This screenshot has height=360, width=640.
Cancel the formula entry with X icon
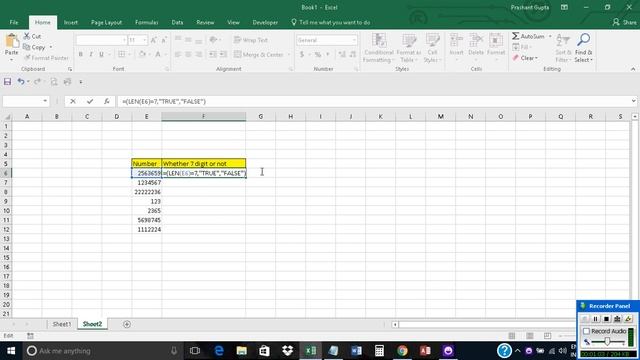tap(73, 101)
